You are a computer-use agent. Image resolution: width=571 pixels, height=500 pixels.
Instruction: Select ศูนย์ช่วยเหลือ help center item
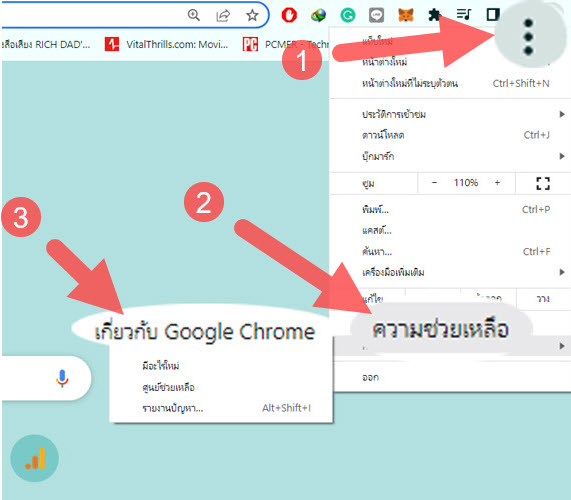(x=221, y=387)
